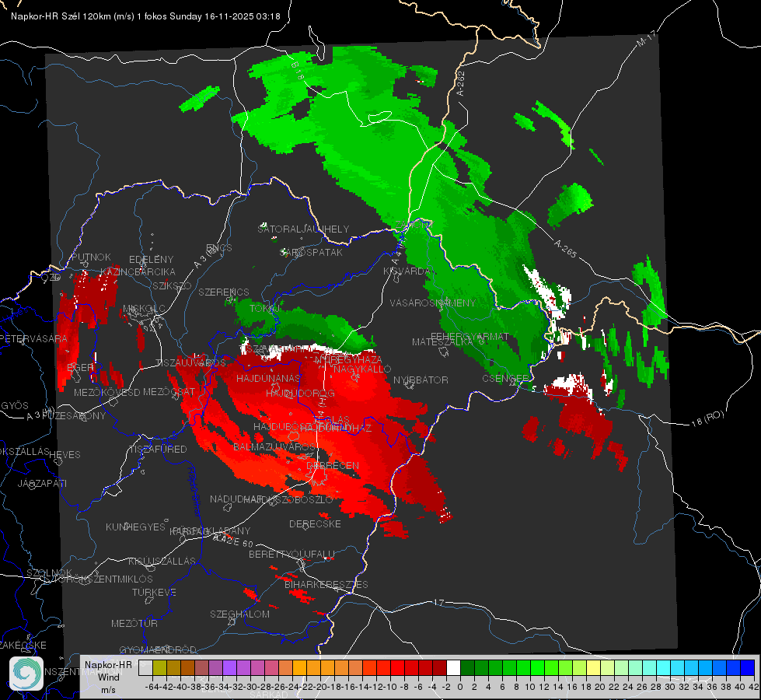This screenshot has width=761, height=700.
Task: Click the PETERVASARA label
Action: [33, 338]
